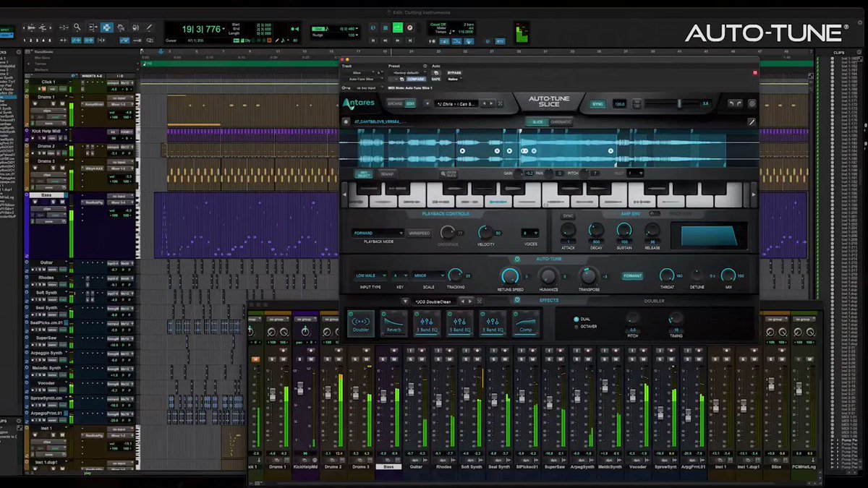Image resolution: width=868 pixels, height=488 pixels.
Task: Click the main counter display 19|3|776
Action: pos(203,29)
